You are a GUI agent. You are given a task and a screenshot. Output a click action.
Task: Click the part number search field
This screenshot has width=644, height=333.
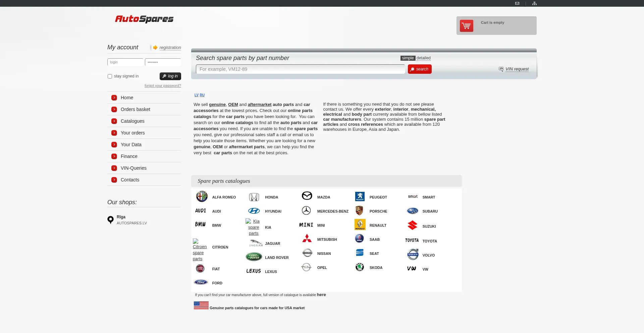click(300, 69)
